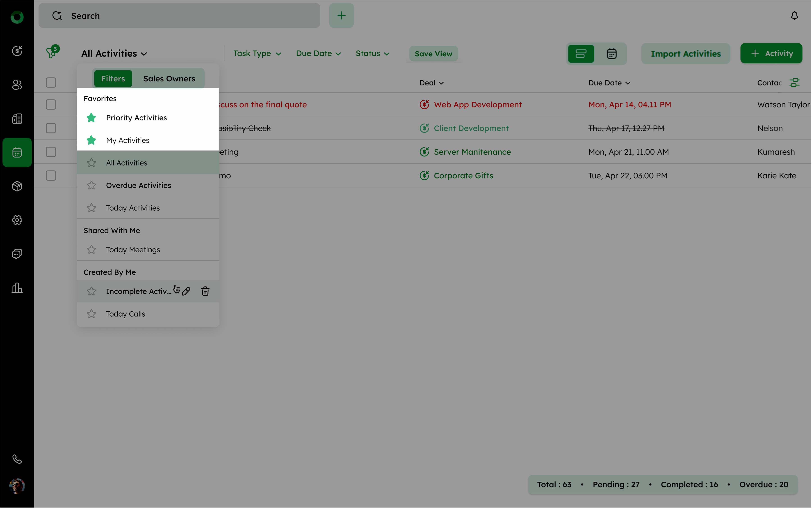This screenshot has height=508, width=812.
Task: Open the notifications bell
Action: 794,16
